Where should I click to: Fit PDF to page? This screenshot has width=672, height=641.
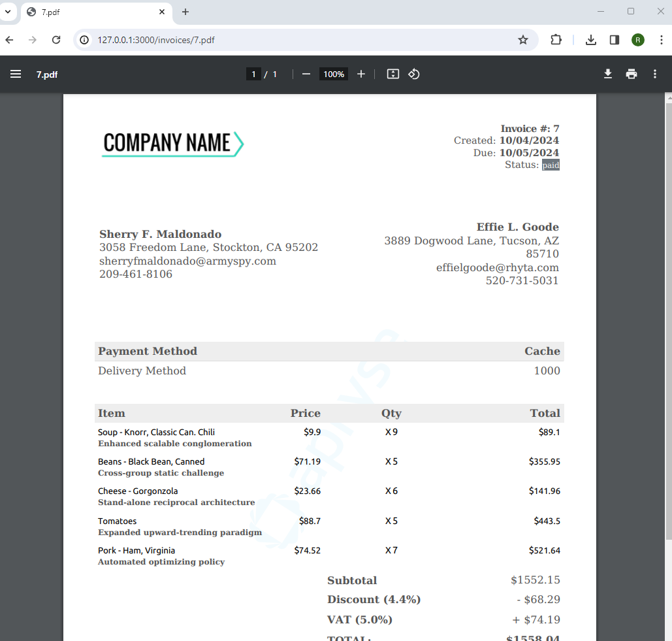pyautogui.click(x=393, y=74)
